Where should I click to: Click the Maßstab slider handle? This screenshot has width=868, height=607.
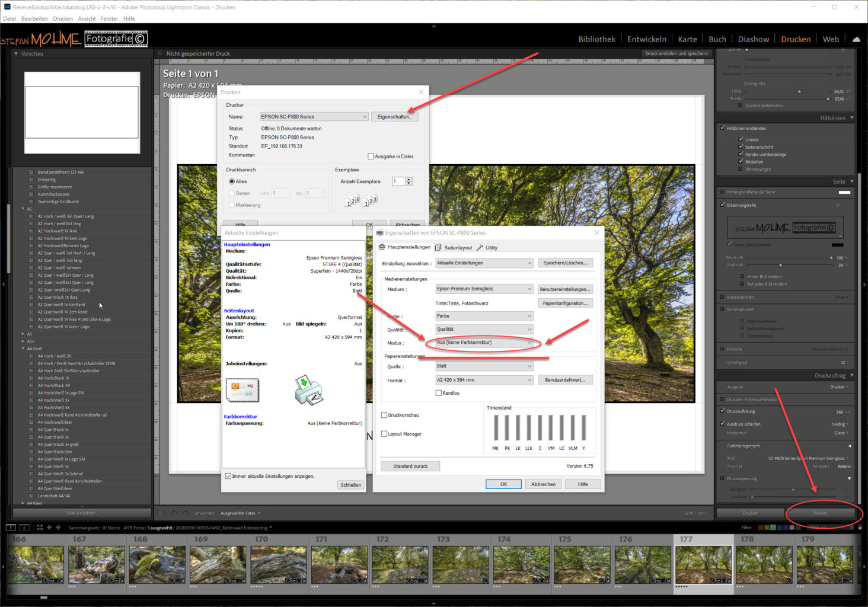(780, 265)
